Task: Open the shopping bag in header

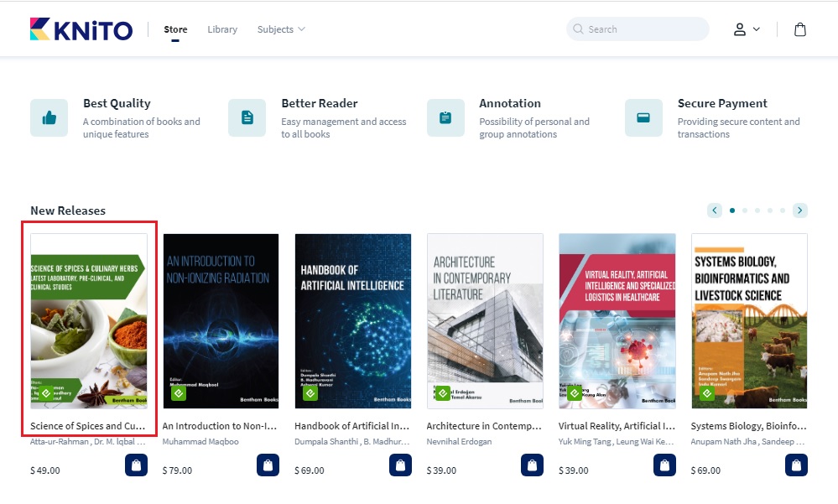Action: coord(799,29)
